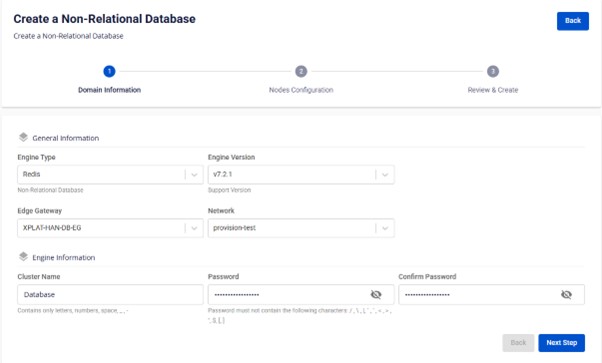Screen dimensions: 602x363
Task: Click the Engine Information layers icon
Action: [23, 257]
